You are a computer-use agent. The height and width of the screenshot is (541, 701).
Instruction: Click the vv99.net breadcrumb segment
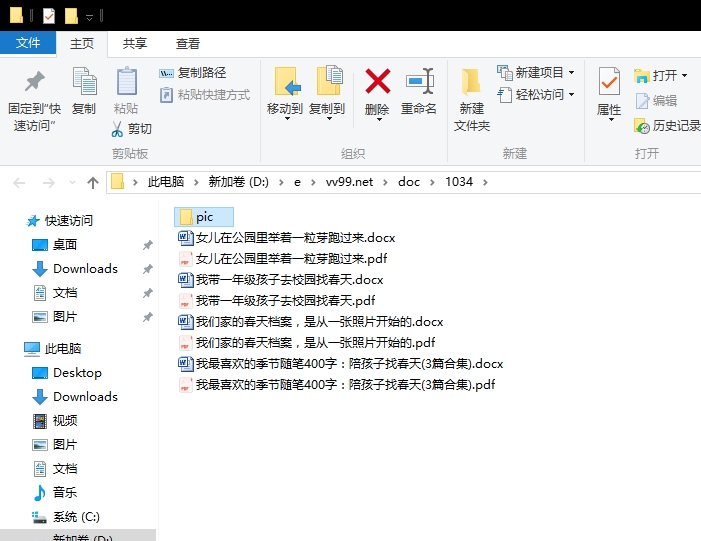(349, 182)
